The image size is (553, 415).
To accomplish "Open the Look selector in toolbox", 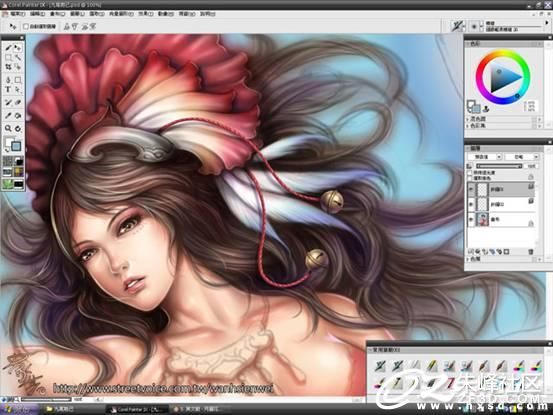I will click(8, 184).
